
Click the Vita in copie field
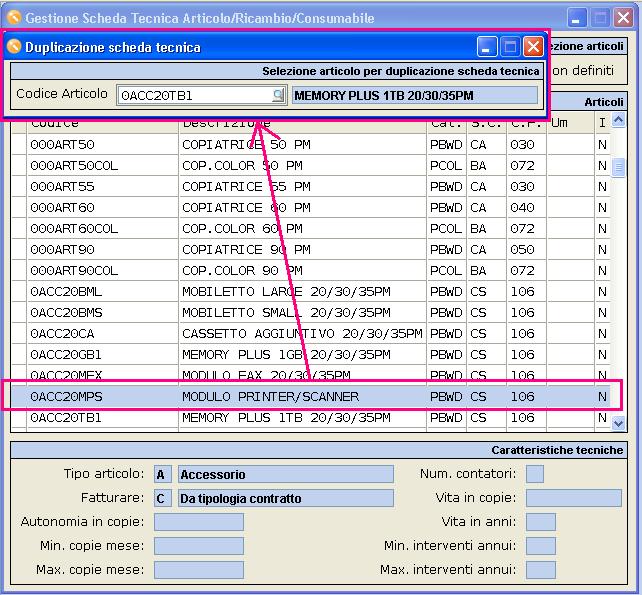tap(574, 498)
